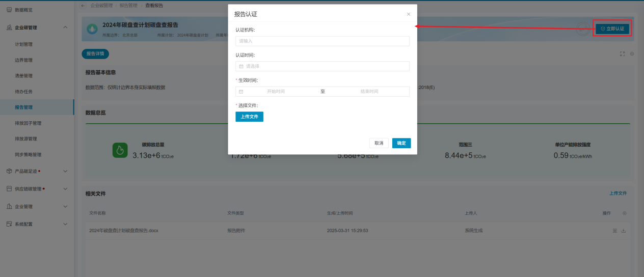The width and height of the screenshot is (644, 277).
Task: Open 数据概览 in the sidebar
Action: (x=25, y=10)
